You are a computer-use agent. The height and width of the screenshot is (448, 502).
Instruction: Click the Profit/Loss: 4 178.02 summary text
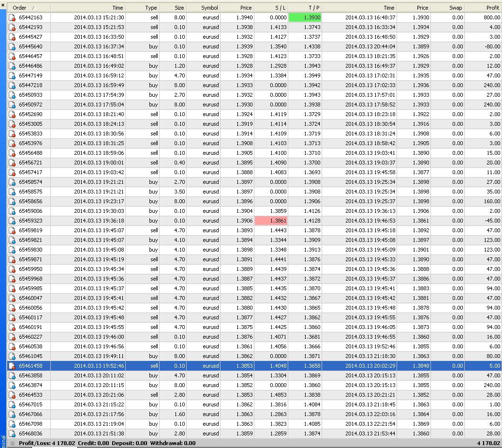[x=47, y=444]
